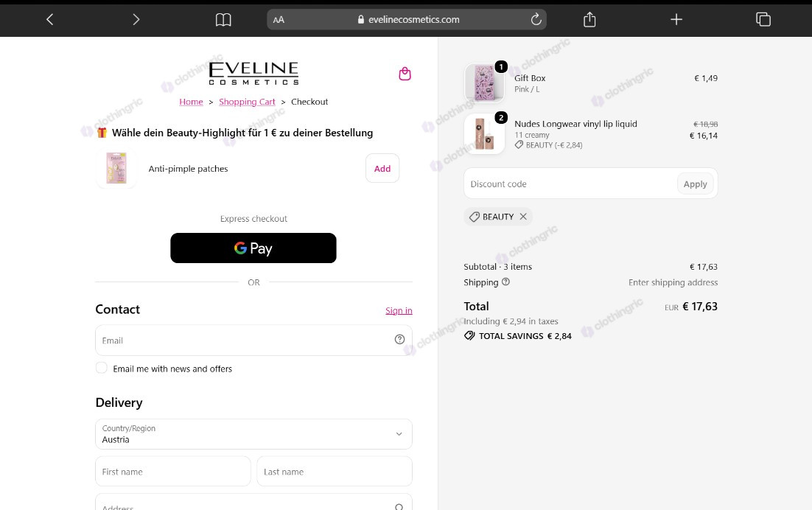Open a new tab with the plus icon
Screen dimensions: 812x510
click(676, 20)
